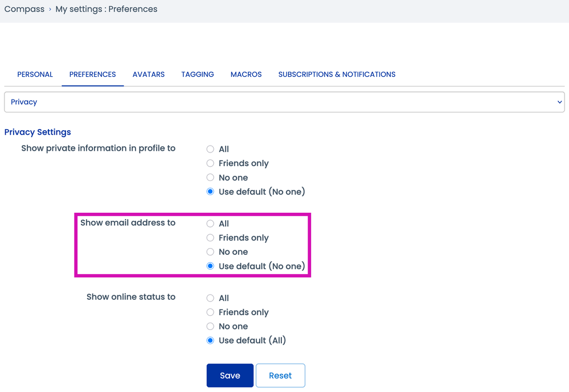
Task: Select All for show online status
Action: (x=210, y=298)
